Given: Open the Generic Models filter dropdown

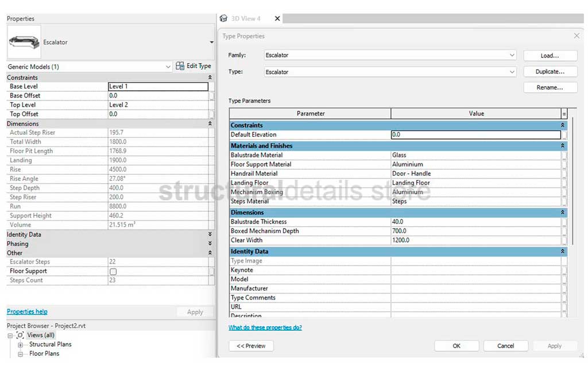Looking at the screenshot, I should pyautogui.click(x=168, y=67).
